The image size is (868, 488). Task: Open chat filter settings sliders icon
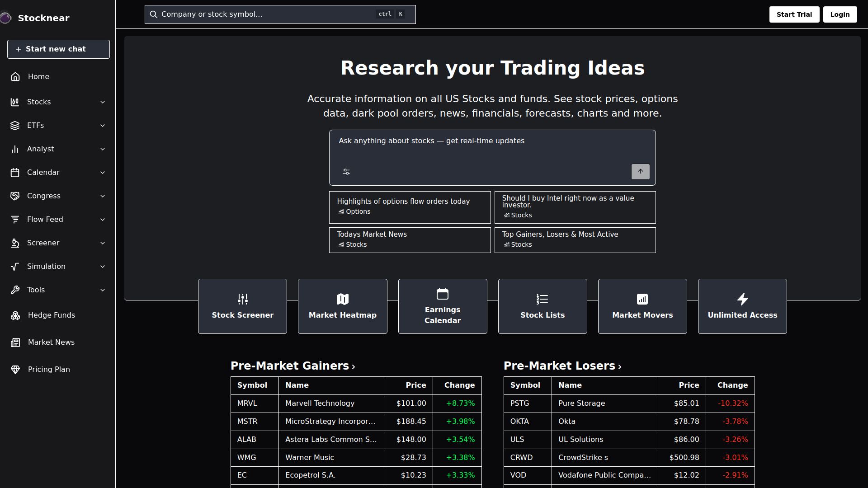[x=346, y=172]
